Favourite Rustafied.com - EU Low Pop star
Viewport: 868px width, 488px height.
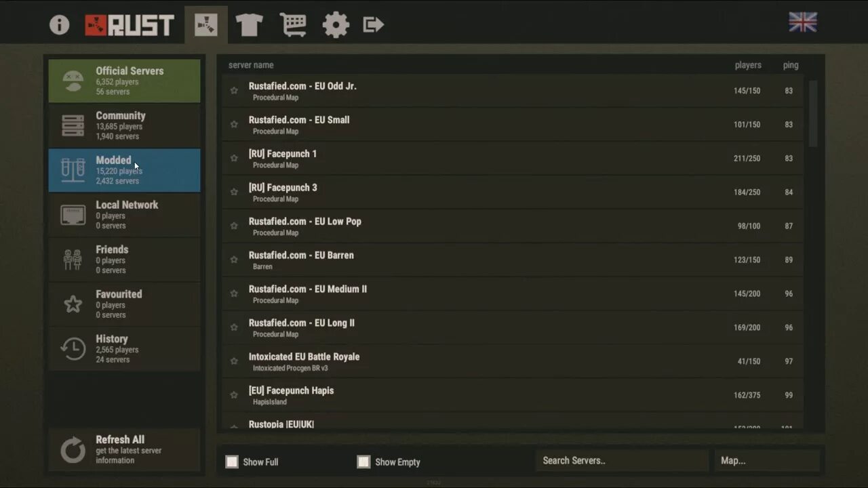click(234, 226)
